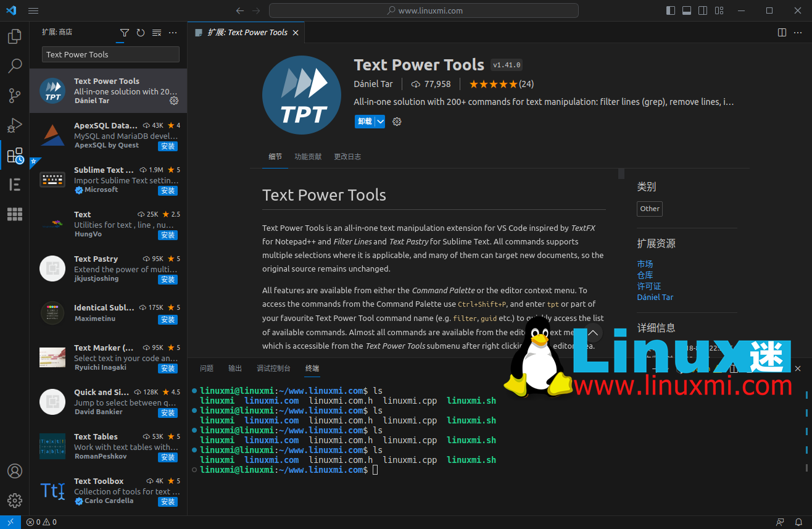Screen dimensions: 812x529
Task: Open the Search view in activity bar
Action: pos(15,65)
